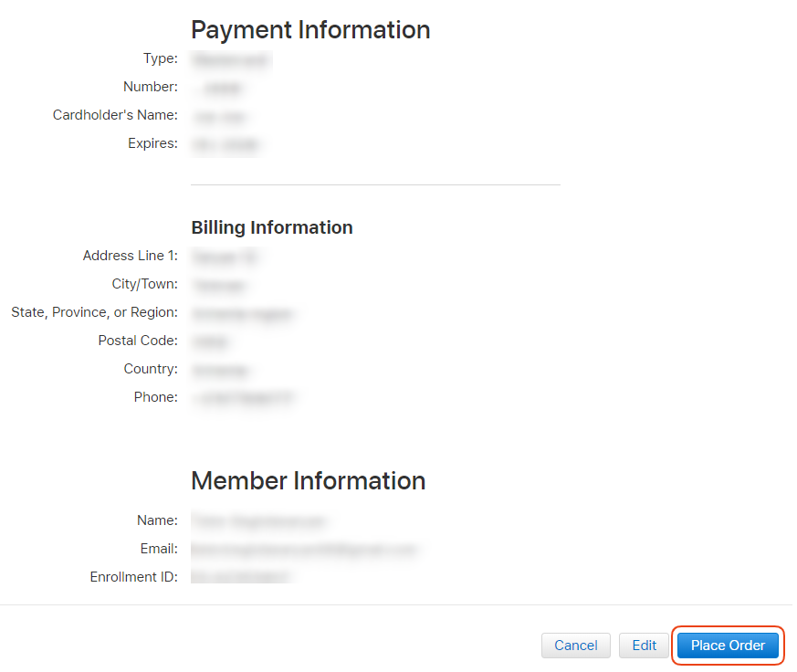Screen dimensions: 797x672
Task: Click State, Province, or Region label
Action: click(x=94, y=312)
